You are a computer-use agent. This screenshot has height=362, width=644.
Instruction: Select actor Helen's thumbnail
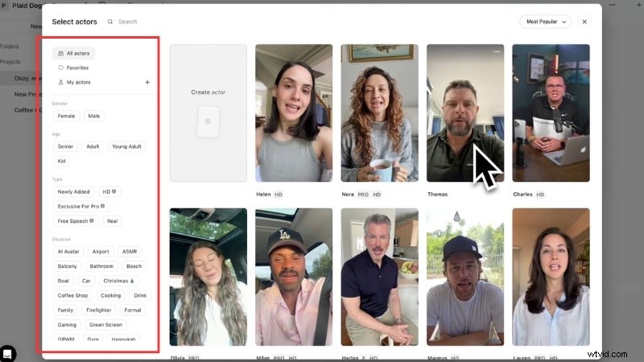coord(294,113)
